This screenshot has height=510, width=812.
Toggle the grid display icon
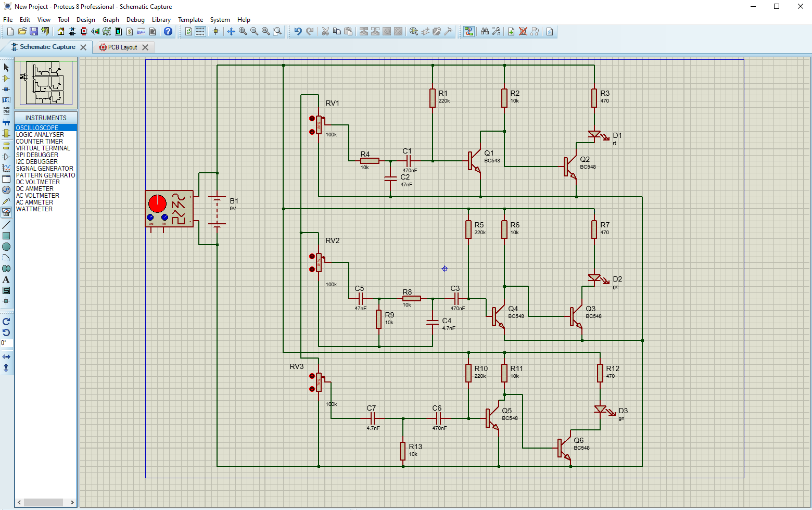200,32
